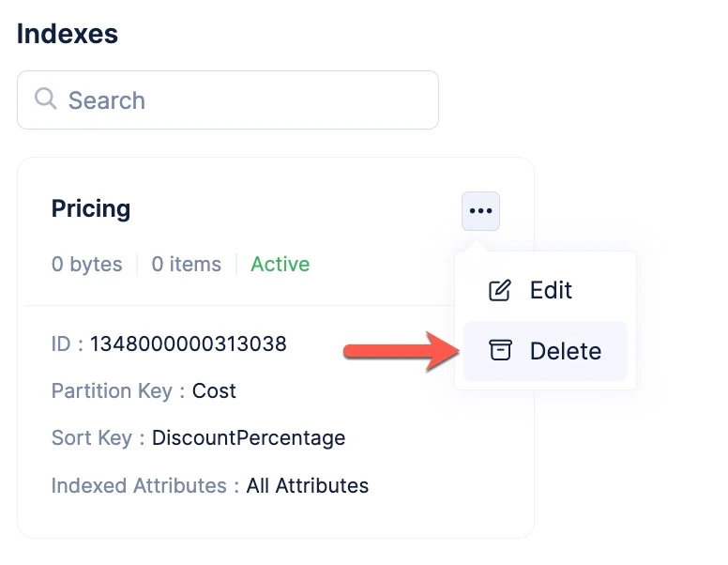Click the 0 items count label

(186, 265)
